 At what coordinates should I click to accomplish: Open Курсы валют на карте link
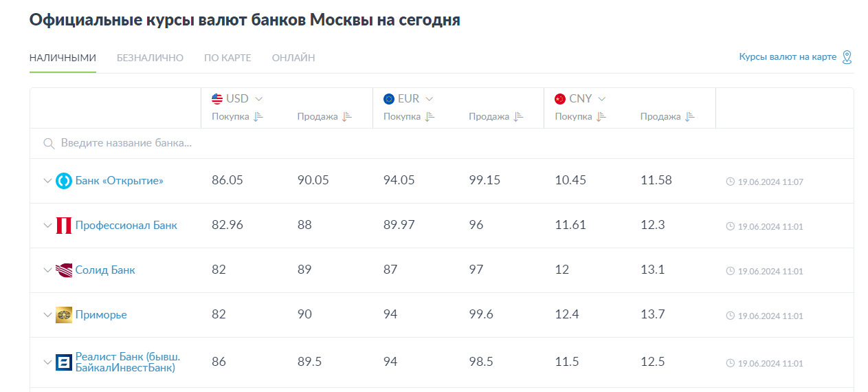point(788,57)
